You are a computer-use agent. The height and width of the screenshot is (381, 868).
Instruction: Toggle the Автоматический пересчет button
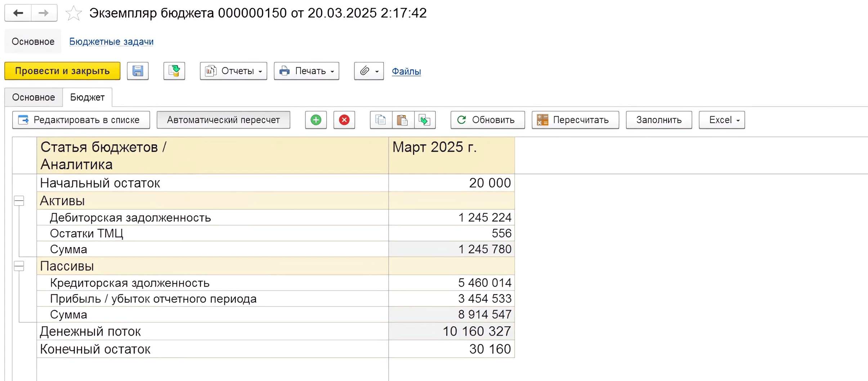tap(223, 120)
